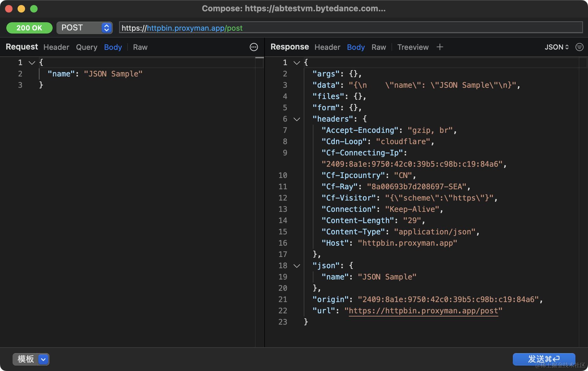Click the blue arrow beside 模板 button

pos(44,359)
